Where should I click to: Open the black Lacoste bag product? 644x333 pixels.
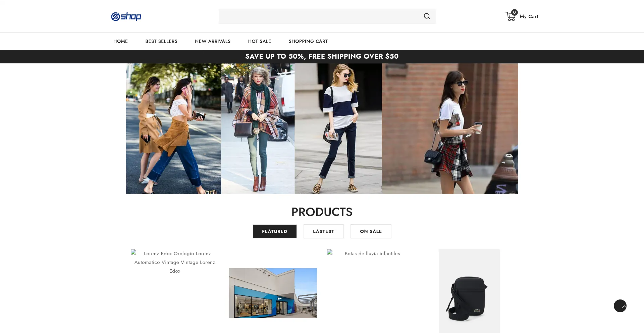coord(469,291)
